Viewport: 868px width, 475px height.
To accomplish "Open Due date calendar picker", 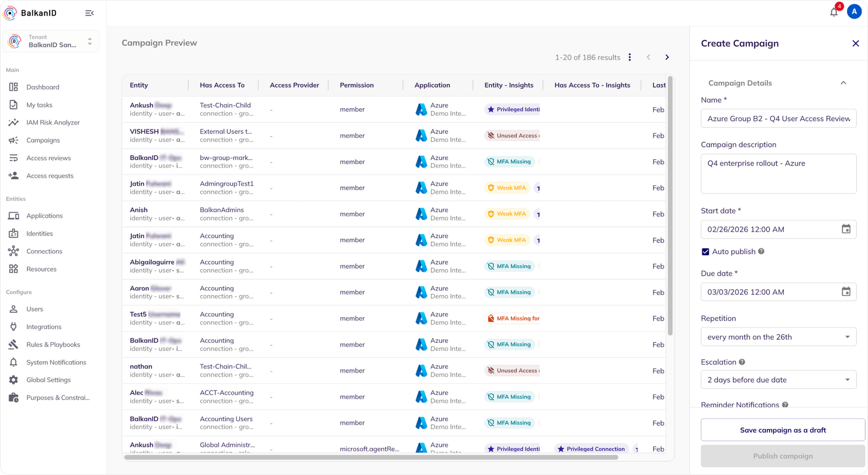I will (846, 292).
